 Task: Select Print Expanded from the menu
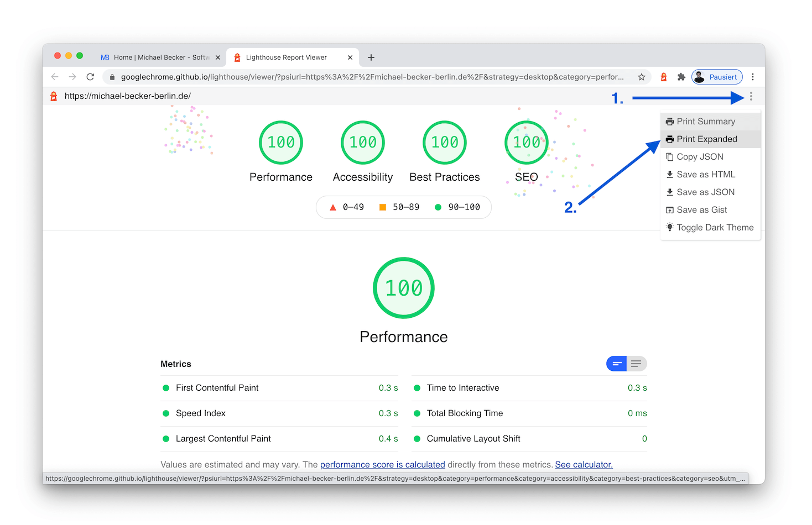click(710, 139)
